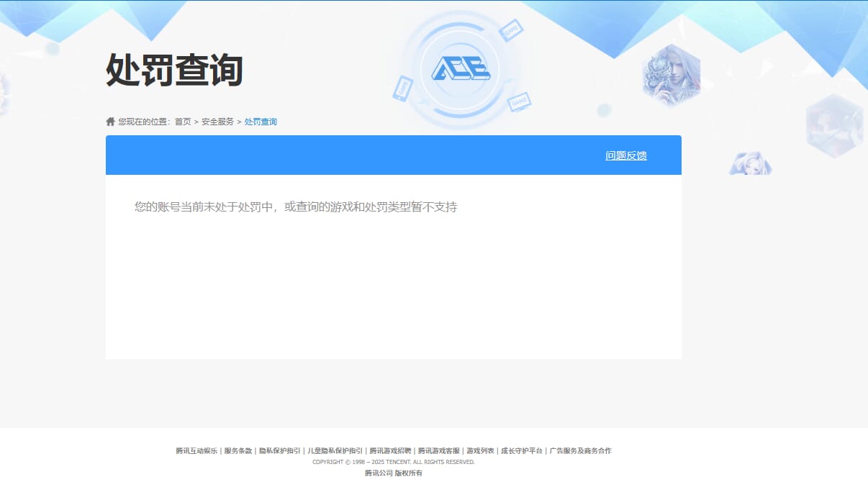This screenshot has width=868, height=477.
Task: Select 处罚查询 in the breadcrumb
Action: pos(261,122)
